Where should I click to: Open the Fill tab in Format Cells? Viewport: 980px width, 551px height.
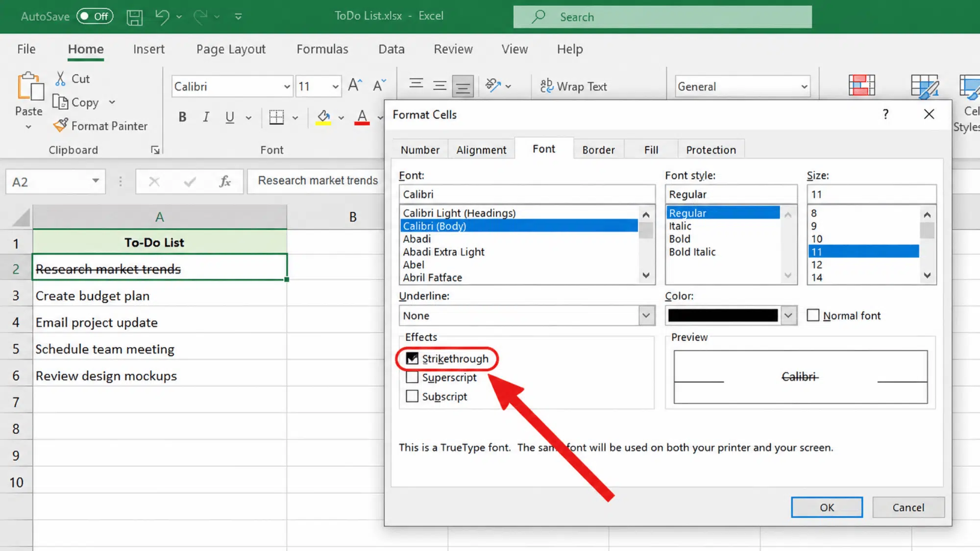651,150
